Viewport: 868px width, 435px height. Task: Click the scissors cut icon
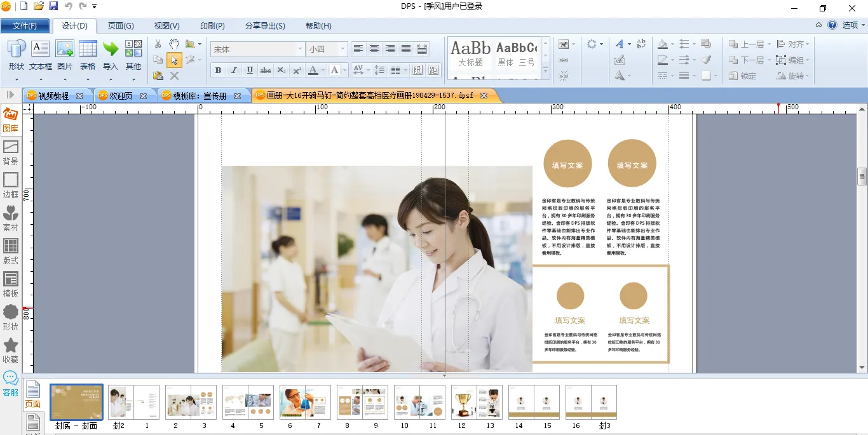[158, 44]
